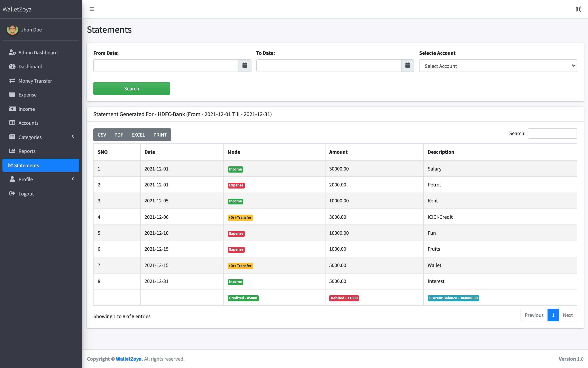Viewport: 588px width, 368px height.
Task: Go to Reports in sidebar
Action: coord(27,151)
